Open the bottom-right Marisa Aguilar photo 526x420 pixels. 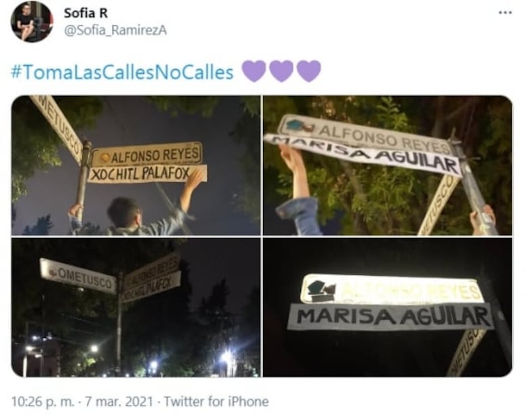(388, 308)
